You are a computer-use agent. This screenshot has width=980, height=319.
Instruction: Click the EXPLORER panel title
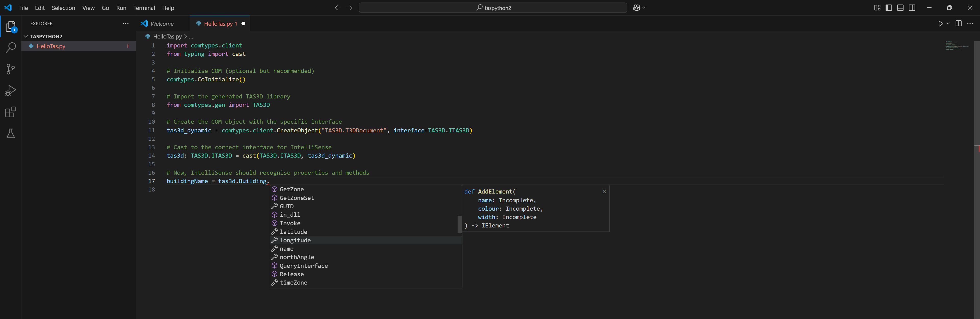point(41,23)
